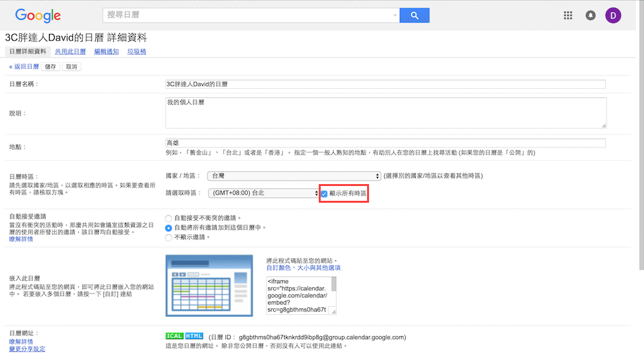Switch to the 共用此日曆 tab
Viewport: 644px width, 354px height.
tap(70, 51)
